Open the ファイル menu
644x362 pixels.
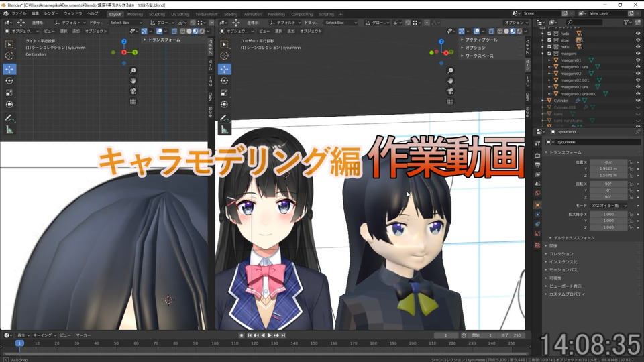19,13
